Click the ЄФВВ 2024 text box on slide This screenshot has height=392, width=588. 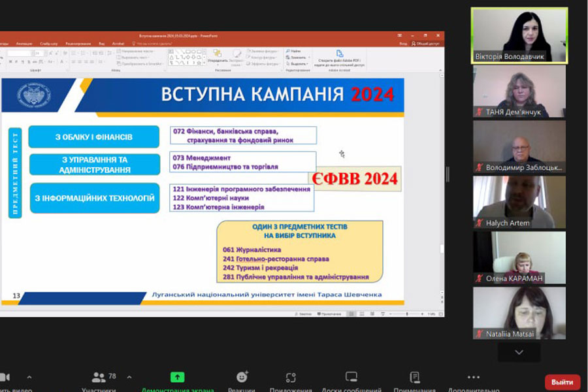click(355, 178)
